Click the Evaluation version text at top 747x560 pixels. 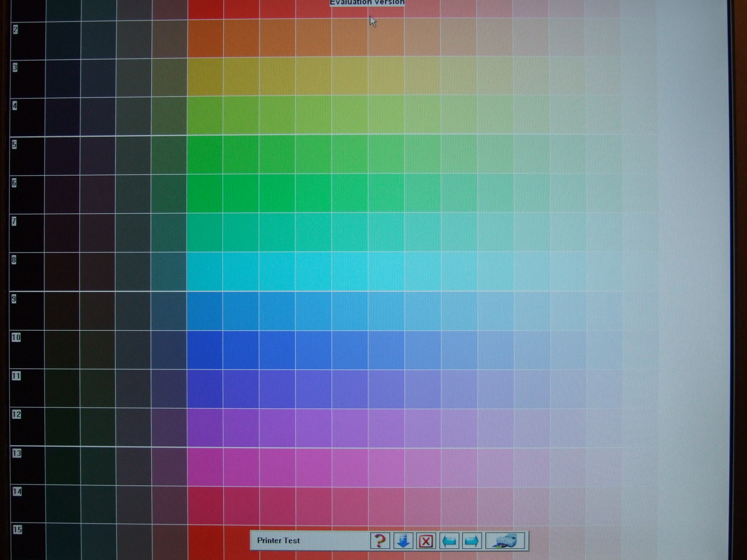coord(367,3)
